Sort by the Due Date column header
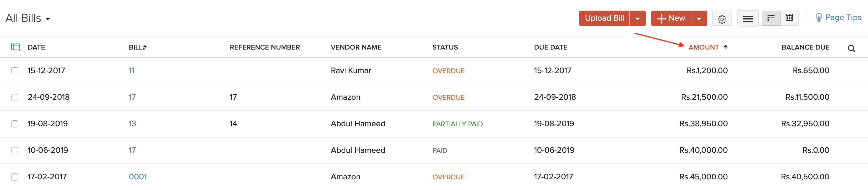Image resolution: width=868 pixels, height=190 pixels. [550, 47]
